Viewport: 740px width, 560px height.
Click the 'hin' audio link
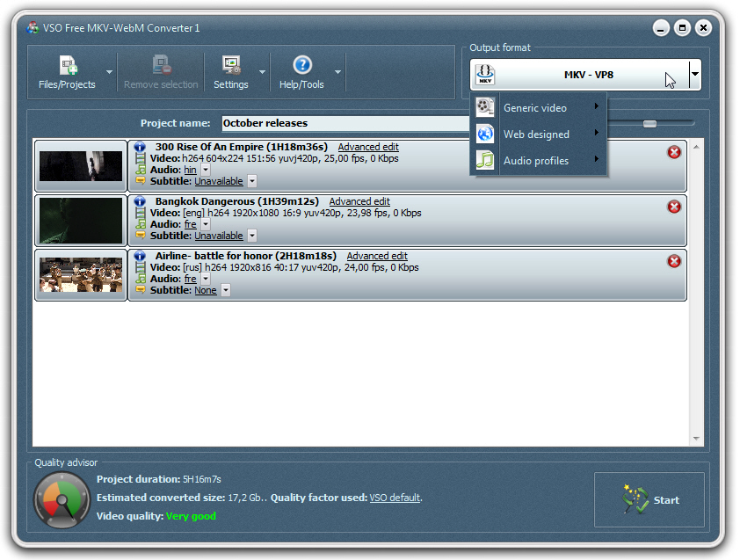pyautogui.click(x=190, y=170)
